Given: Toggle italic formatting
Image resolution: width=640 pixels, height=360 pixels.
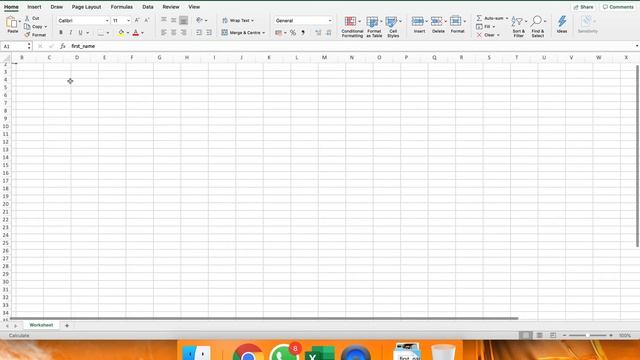Looking at the screenshot, I should click(71, 33).
